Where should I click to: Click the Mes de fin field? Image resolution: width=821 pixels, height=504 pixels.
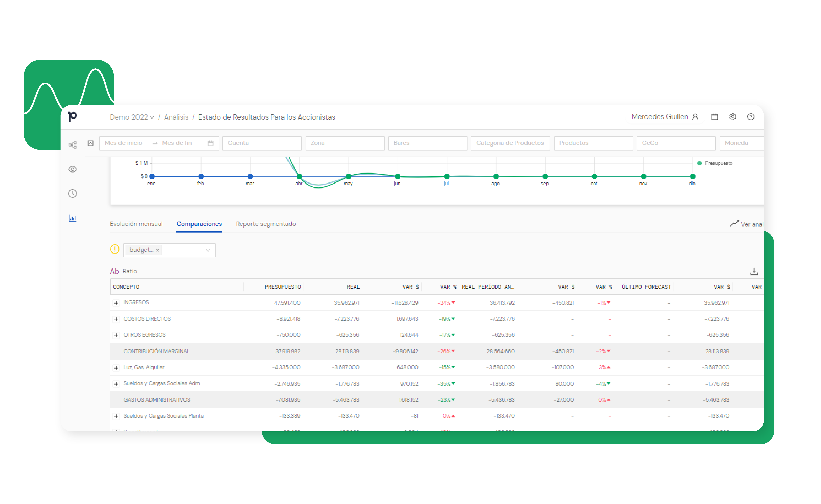[x=177, y=143]
